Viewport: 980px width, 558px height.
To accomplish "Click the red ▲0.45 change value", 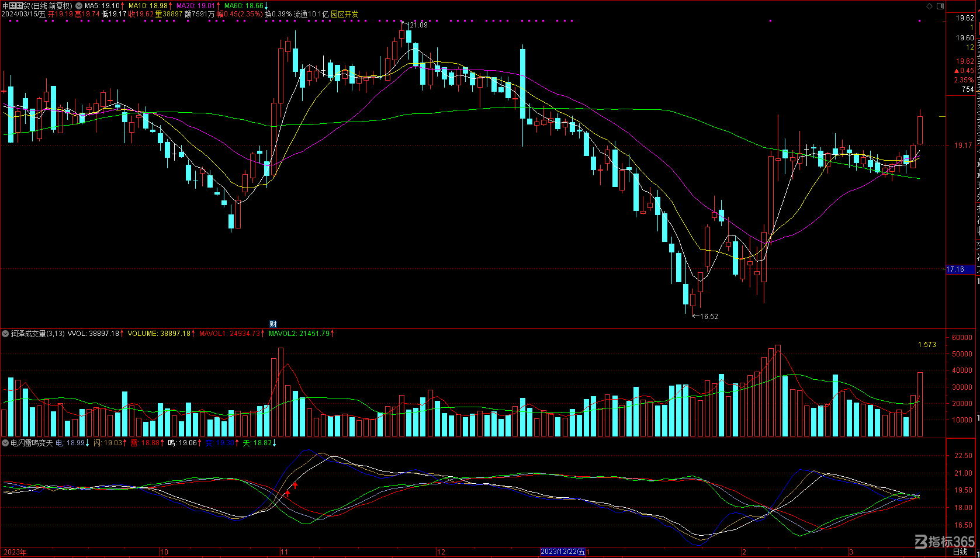I will [x=964, y=71].
